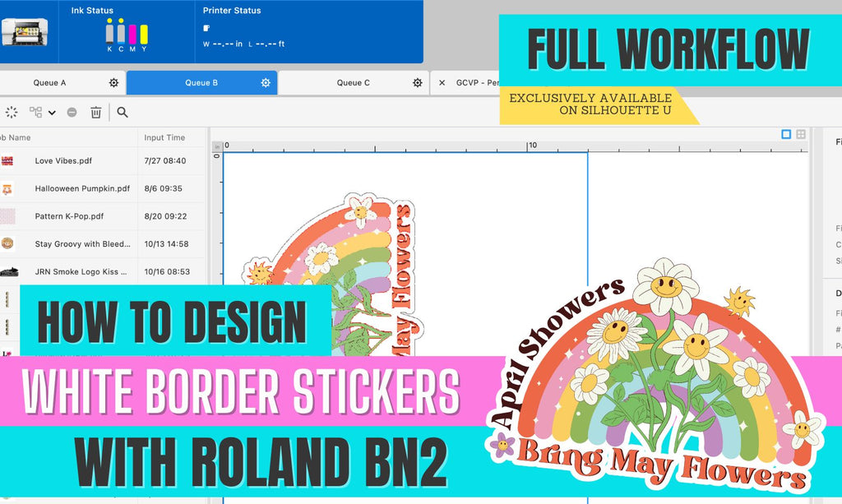Click the Stay Groovy job thumbnail
Image resolution: width=842 pixels, height=504 pixels.
[7, 243]
